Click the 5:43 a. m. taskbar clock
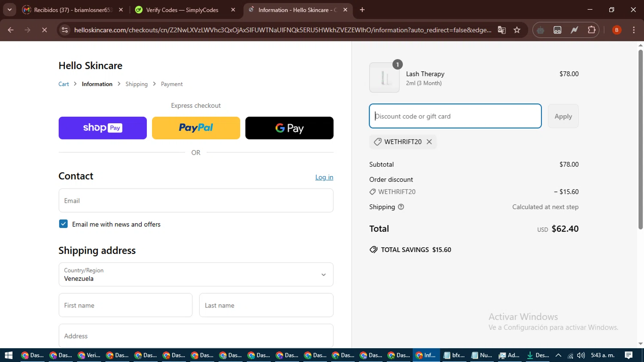The height and width of the screenshot is (362, 644). [603, 355]
